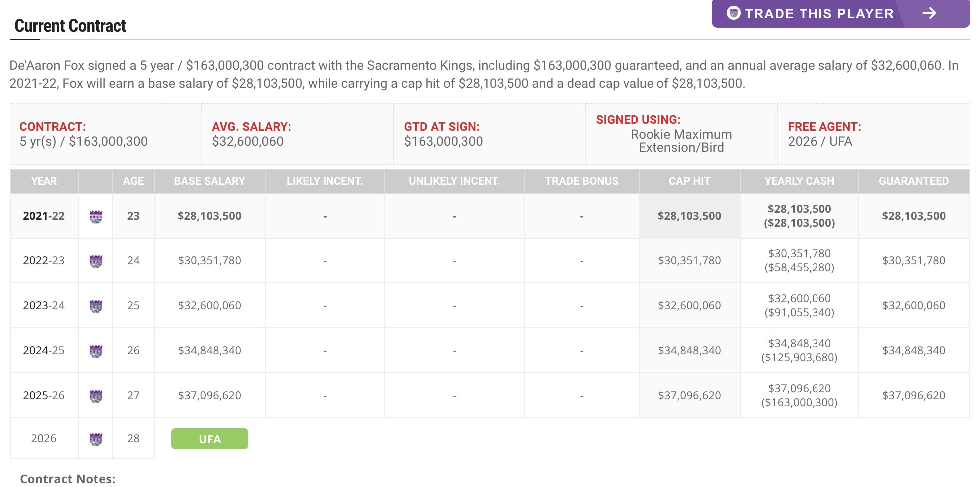980x487 pixels.
Task: Select the Current Contract heading tab
Action: coord(70,26)
